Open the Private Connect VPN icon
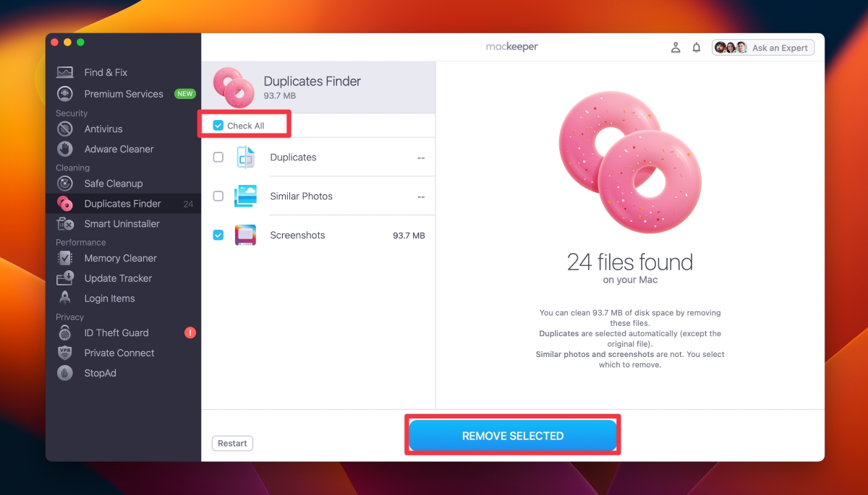Screen dimensions: 868x495 coord(65,353)
